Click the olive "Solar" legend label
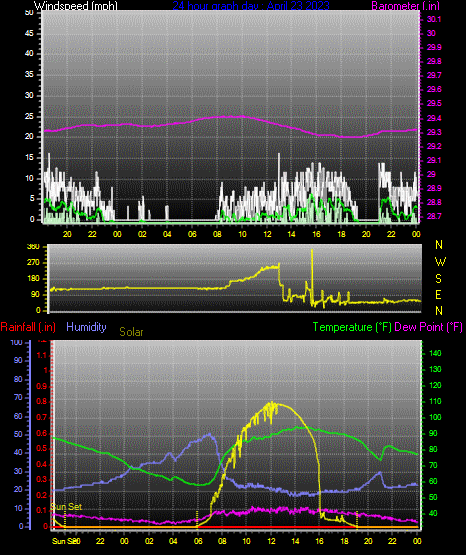Image resolution: width=466 pixels, height=555 pixels. (131, 332)
